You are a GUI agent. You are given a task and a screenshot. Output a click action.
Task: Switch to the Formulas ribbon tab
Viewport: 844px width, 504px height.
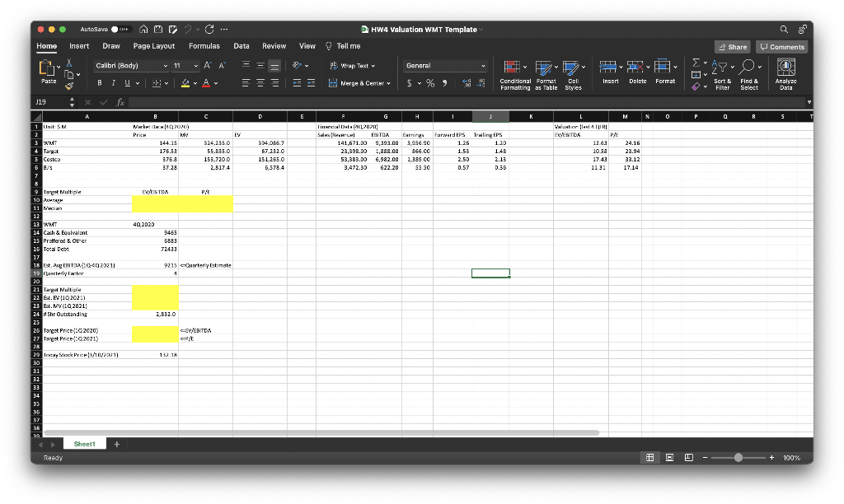pos(204,46)
